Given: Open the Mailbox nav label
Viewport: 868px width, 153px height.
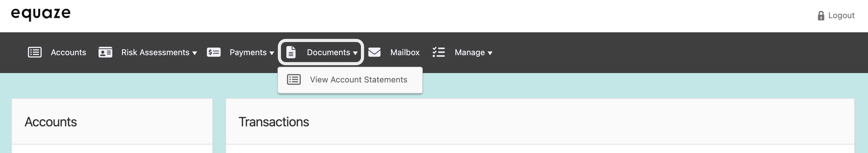Looking at the screenshot, I should tap(405, 53).
